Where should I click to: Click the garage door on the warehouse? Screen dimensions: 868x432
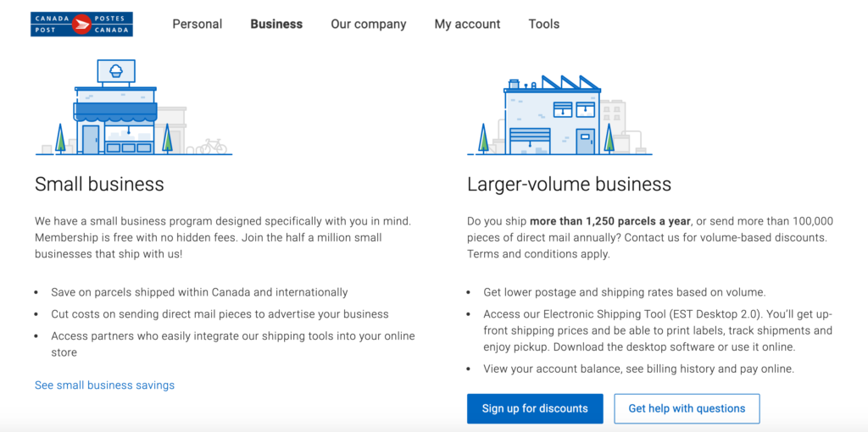(530, 141)
